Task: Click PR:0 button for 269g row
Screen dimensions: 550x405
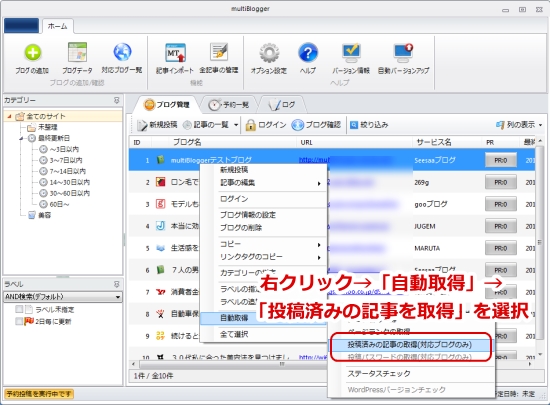Action: point(501,182)
